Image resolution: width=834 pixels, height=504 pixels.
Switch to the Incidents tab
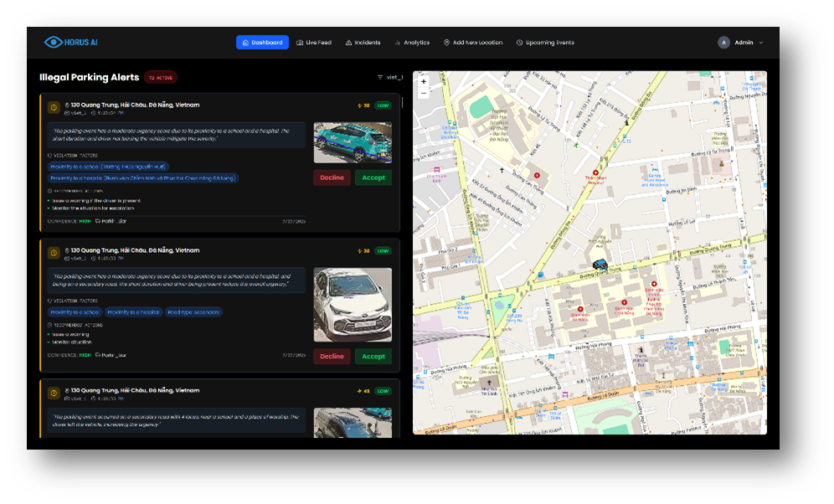tap(363, 43)
